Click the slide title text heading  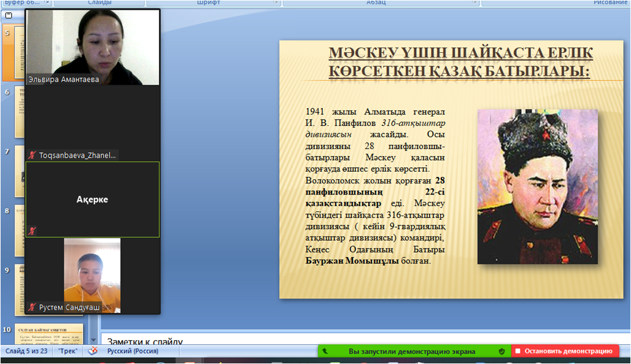(x=460, y=63)
